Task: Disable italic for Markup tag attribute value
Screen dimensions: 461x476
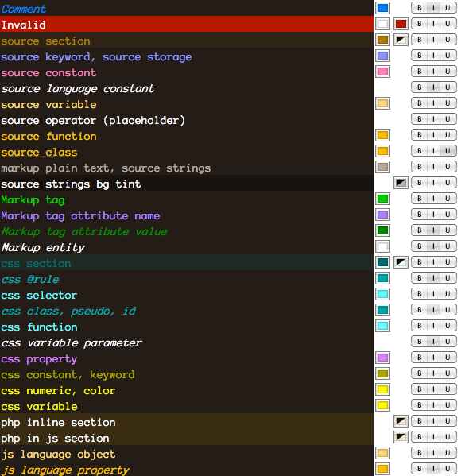Action: pos(434,230)
